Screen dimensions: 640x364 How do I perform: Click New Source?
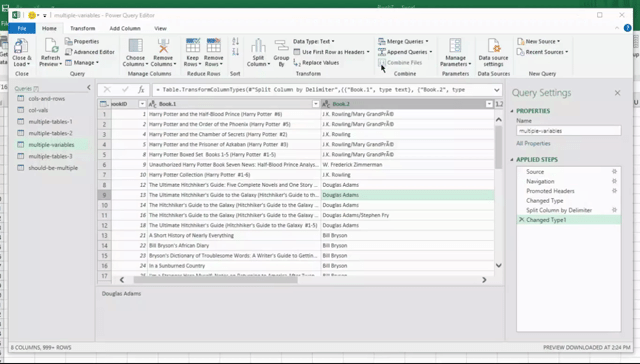(538, 41)
